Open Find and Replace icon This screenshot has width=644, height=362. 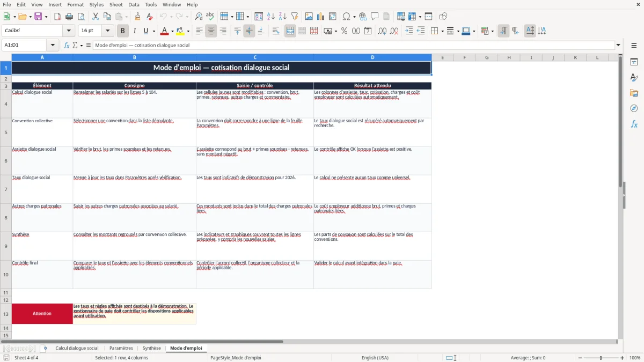tap(199, 17)
